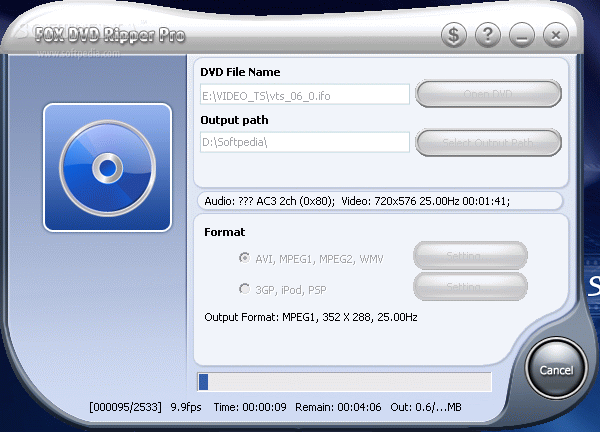The image size is (600, 432).
Task: Click the blue DVD disc image
Action: [x=108, y=168]
